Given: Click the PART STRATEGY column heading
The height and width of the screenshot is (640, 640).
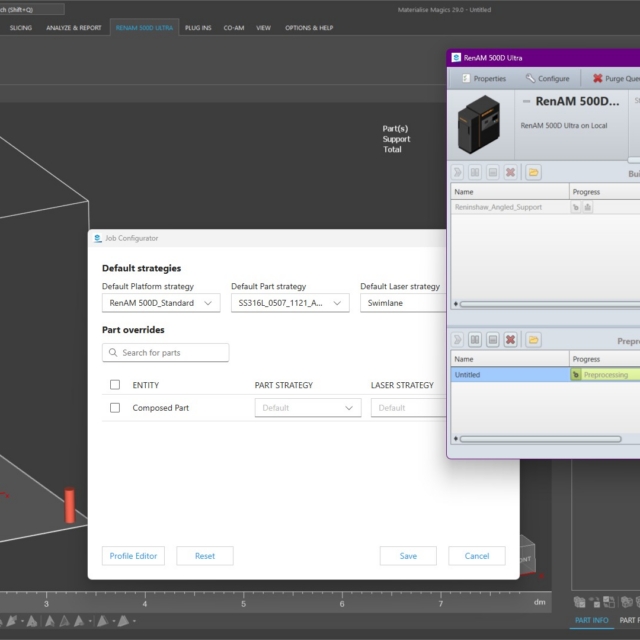Looking at the screenshot, I should pos(284,385).
